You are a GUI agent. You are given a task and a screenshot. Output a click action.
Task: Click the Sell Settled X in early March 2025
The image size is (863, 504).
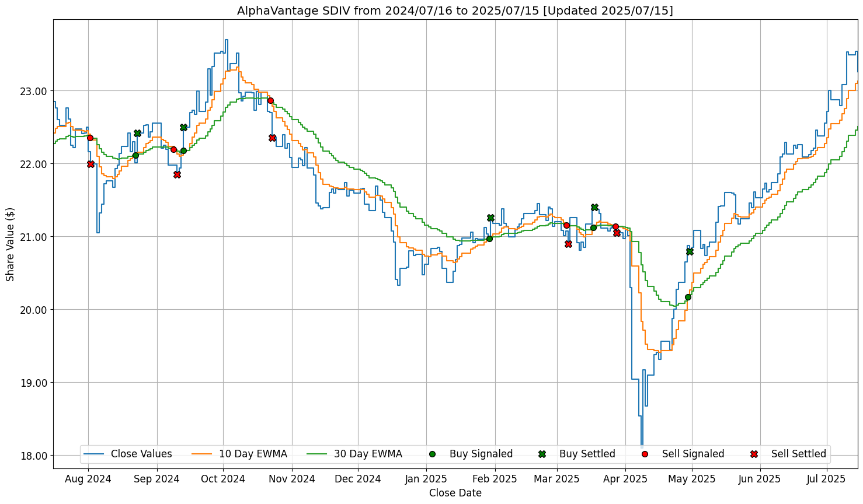point(568,244)
